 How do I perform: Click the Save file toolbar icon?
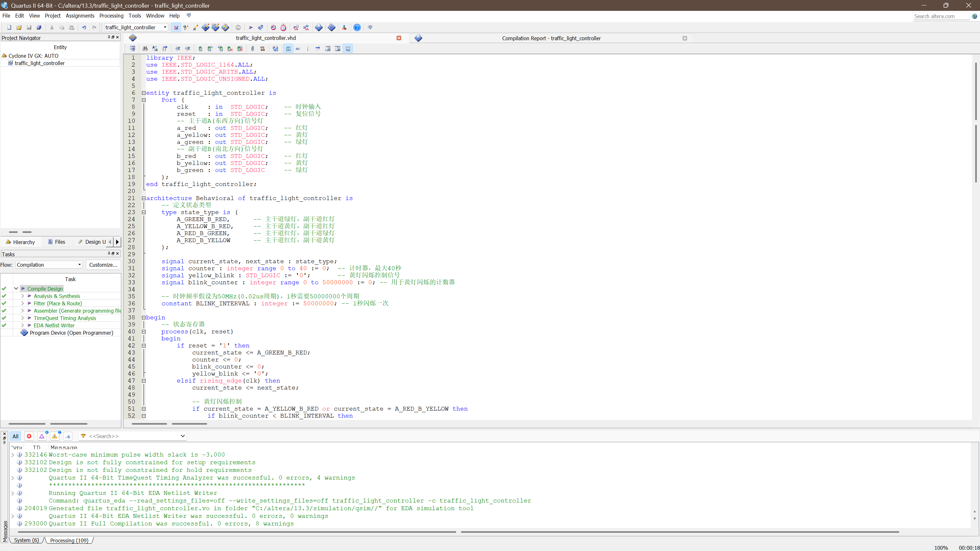pos(29,27)
